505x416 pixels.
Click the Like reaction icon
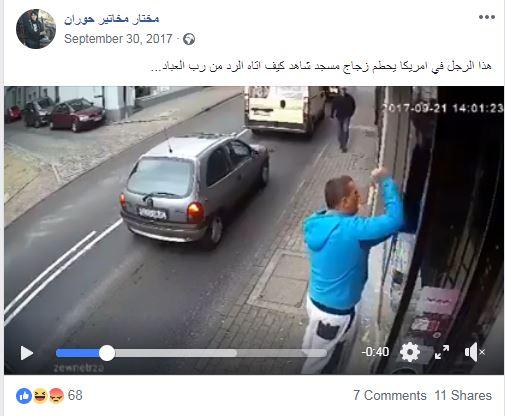[24, 396]
